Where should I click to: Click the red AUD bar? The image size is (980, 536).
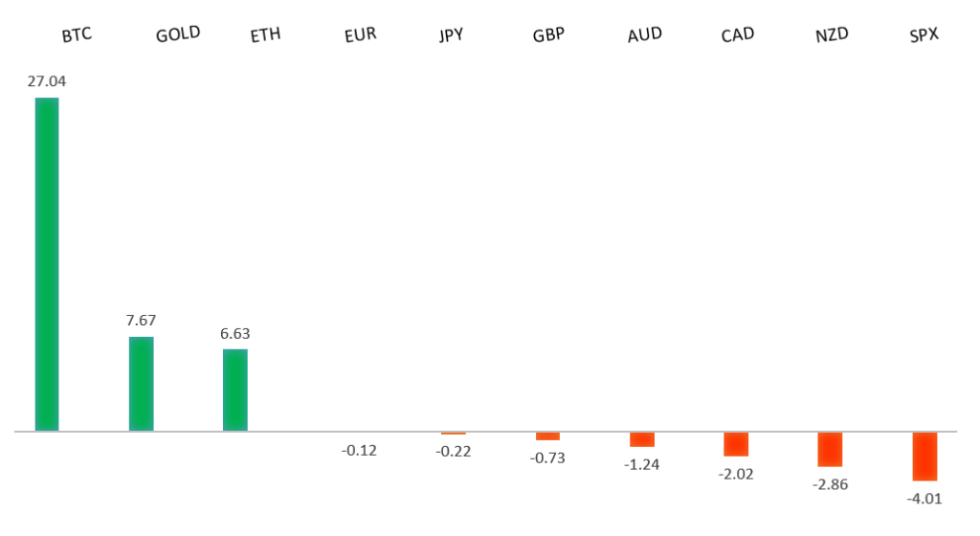tap(642, 438)
